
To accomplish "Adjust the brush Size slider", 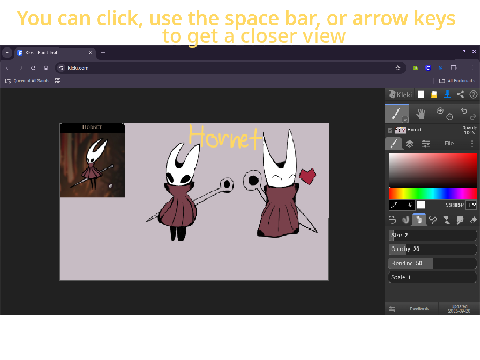I will click(433, 235).
